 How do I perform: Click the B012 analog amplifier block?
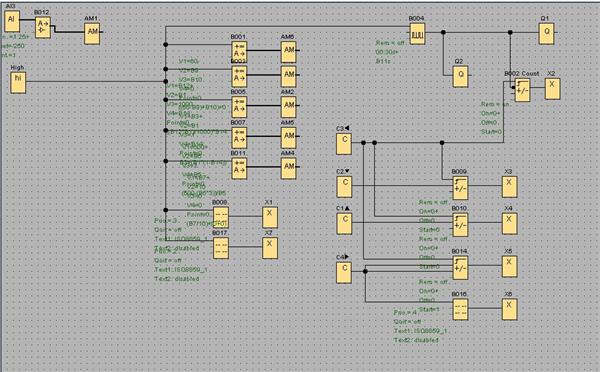[x=42, y=27]
